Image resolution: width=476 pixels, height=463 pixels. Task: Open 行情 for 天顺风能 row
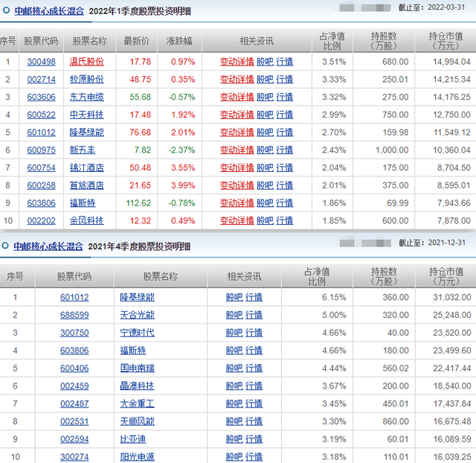coord(254,421)
